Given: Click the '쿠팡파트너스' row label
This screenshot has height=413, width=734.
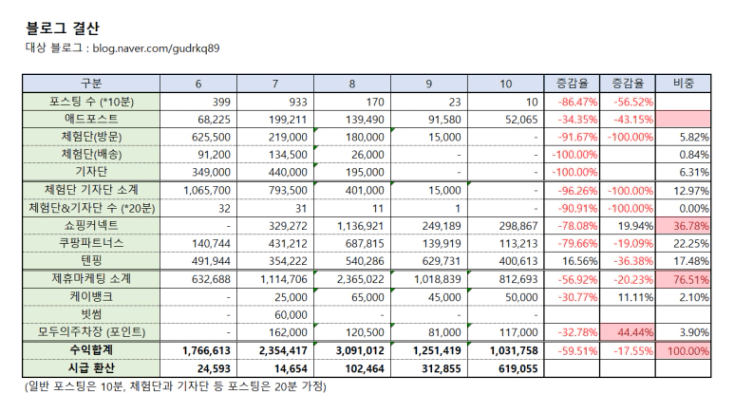Looking at the screenshot, I should [91, 243].
